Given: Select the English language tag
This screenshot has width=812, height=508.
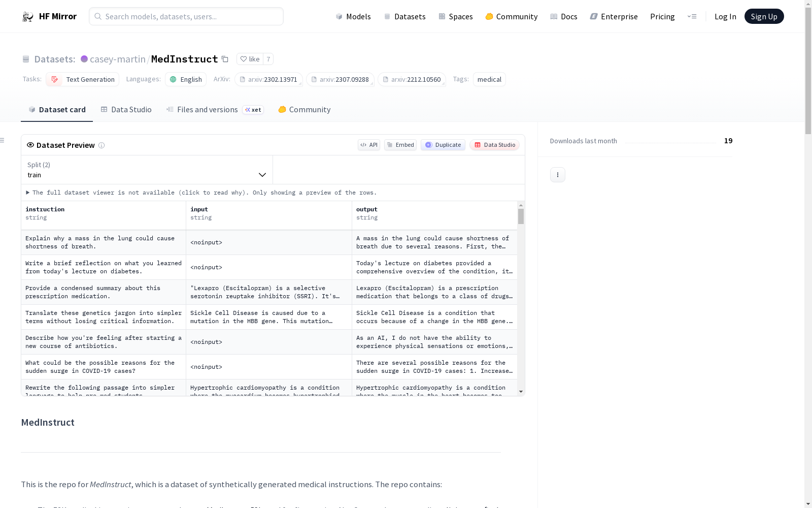Looking at the screenshot, I should (186, 79).
